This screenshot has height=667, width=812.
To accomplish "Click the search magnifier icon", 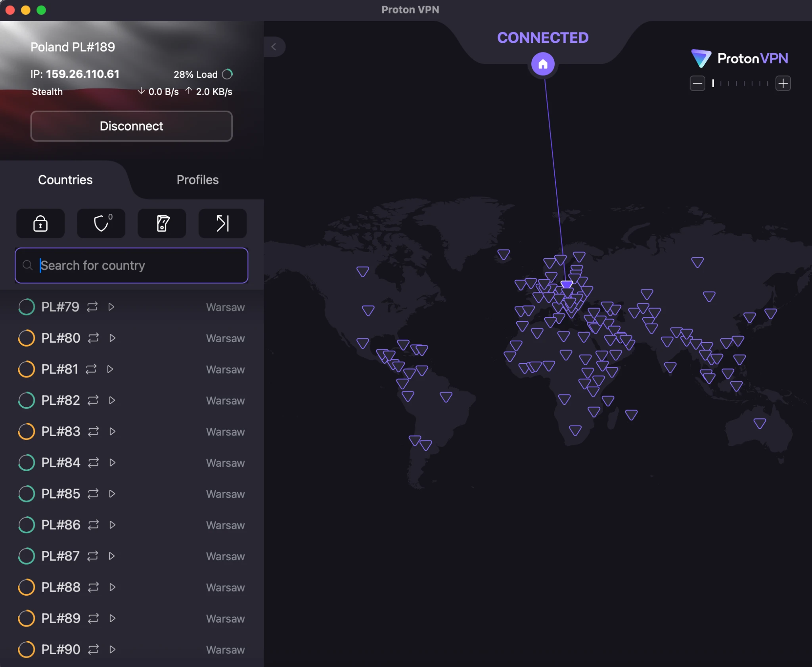I will click(x=28, y=265).
